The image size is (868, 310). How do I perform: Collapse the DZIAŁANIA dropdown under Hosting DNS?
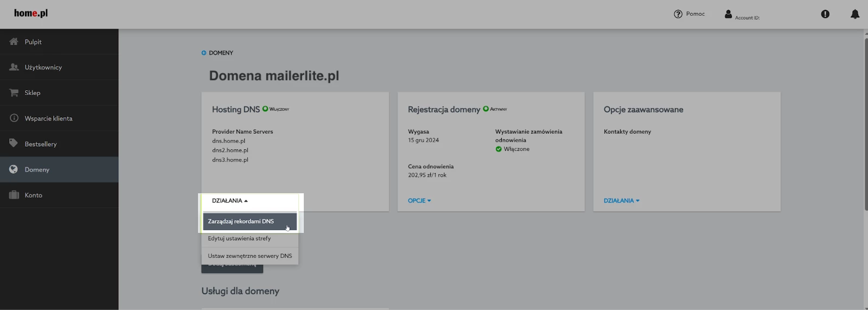pyautogui.click(x=229, y=201)
